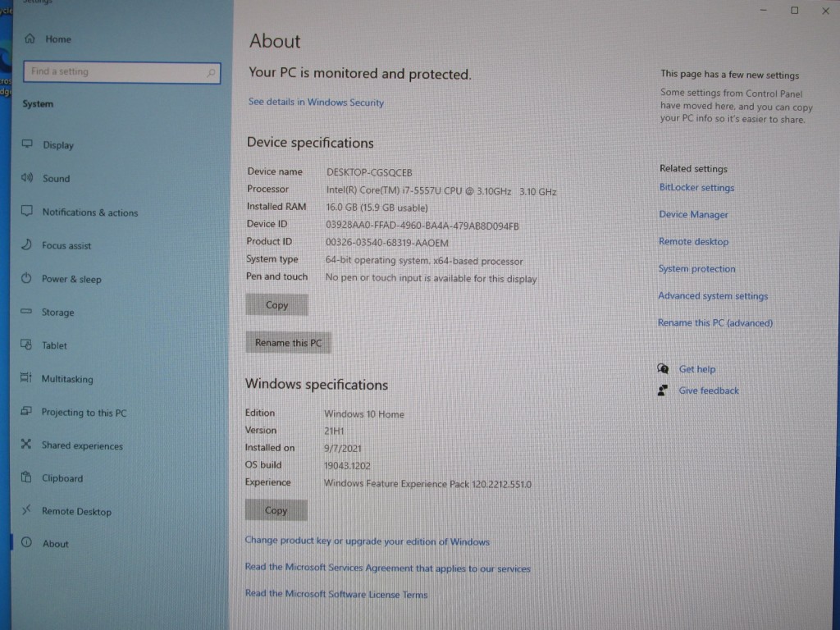Open Advanced system settings
The width and height of the screenshot is (840, 630).
[x=713, y=295]
